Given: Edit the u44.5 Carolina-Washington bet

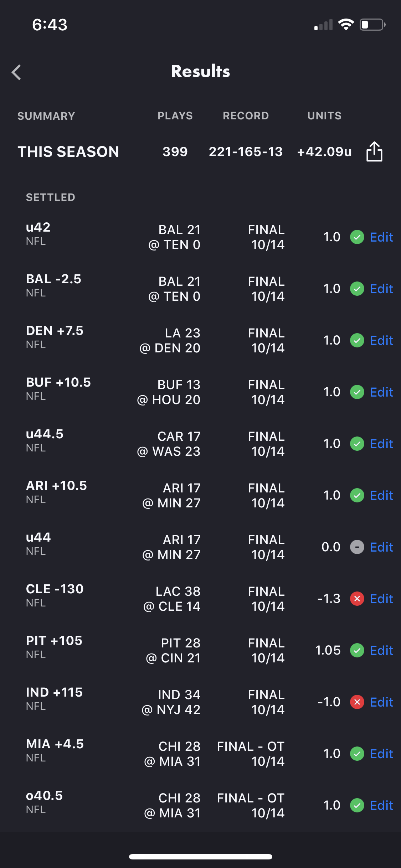Looking at the screenshot, I should tap(381, 444).
